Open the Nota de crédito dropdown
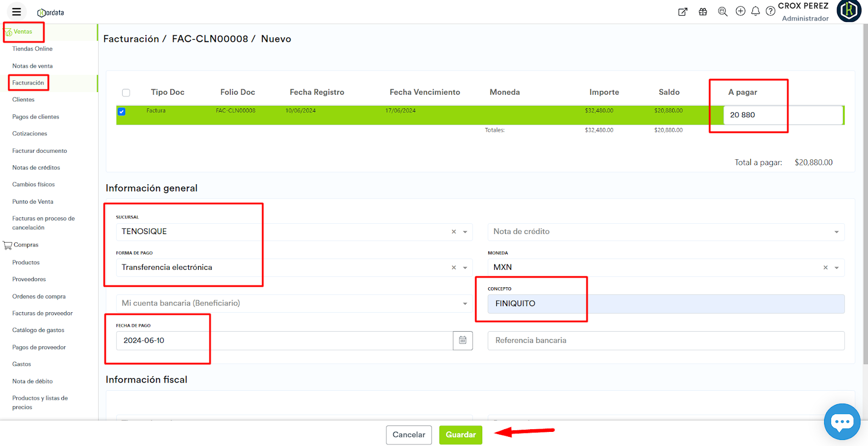The image size is (868, 446). (x=836, y=232)
